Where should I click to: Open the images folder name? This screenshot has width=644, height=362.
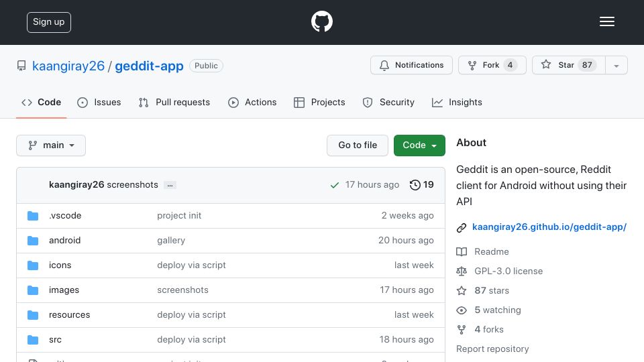point(64,290)
